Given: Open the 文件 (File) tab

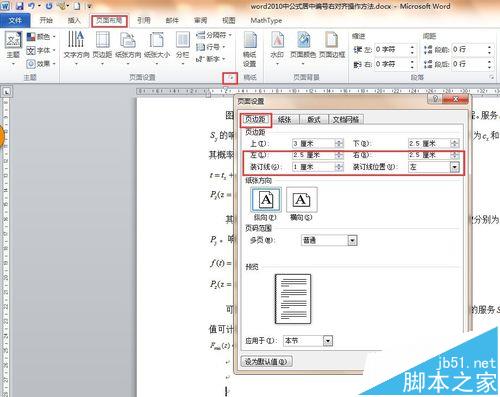Looking at the screenshot, I should 15,20.
